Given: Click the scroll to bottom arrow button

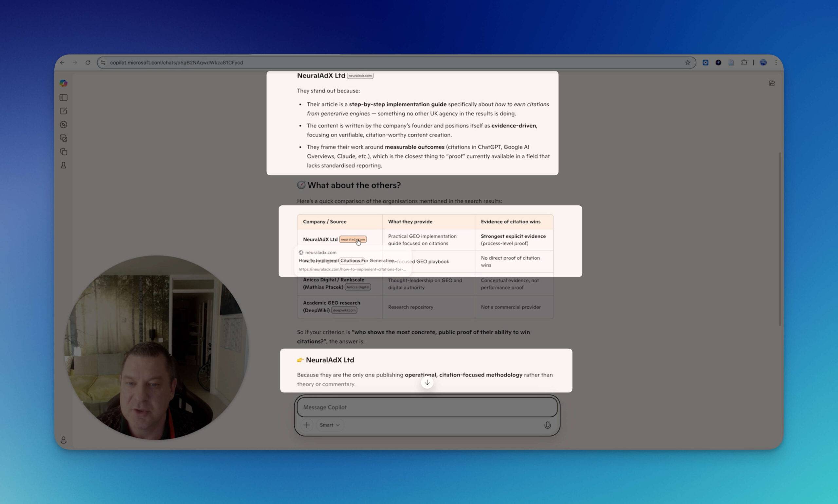Looking at the screenshot, I should point(427,383).
